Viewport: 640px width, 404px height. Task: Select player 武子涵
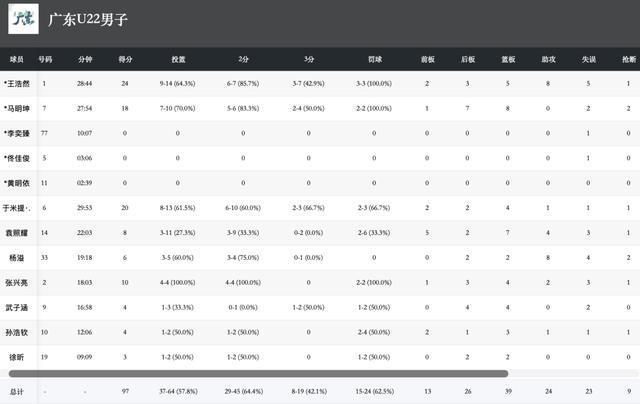tap(16, 307)
